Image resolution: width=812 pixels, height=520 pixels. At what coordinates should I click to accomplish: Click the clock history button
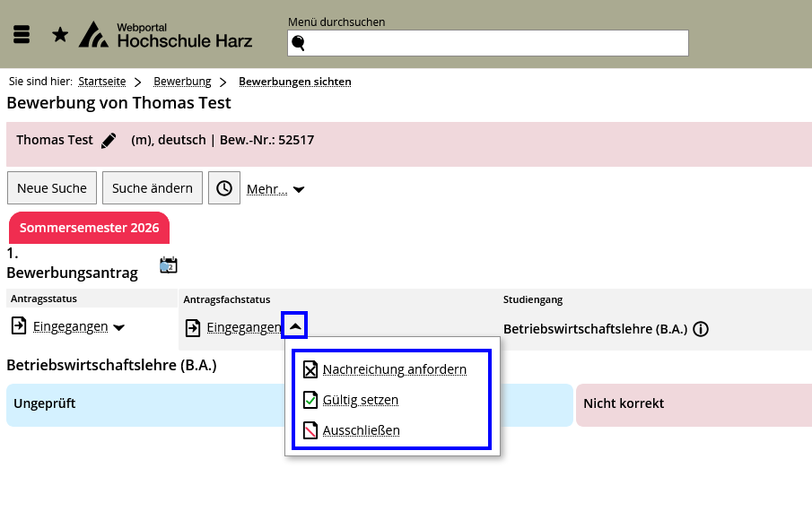click(x=224, y=188)
